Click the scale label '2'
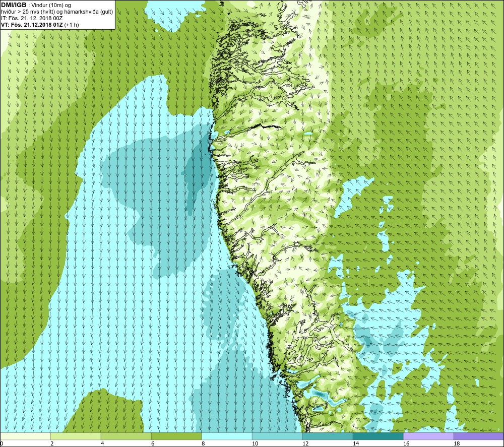Viewport: 504px width, 447px height. [52, 443]
